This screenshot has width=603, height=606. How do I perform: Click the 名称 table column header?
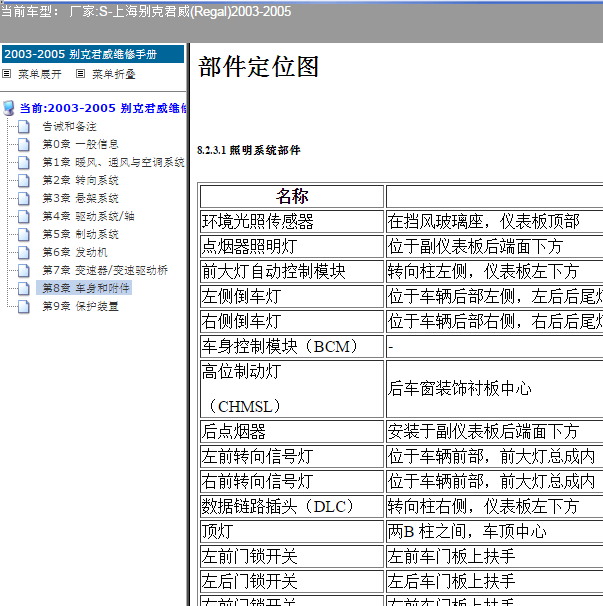click(x=292, y=196)
